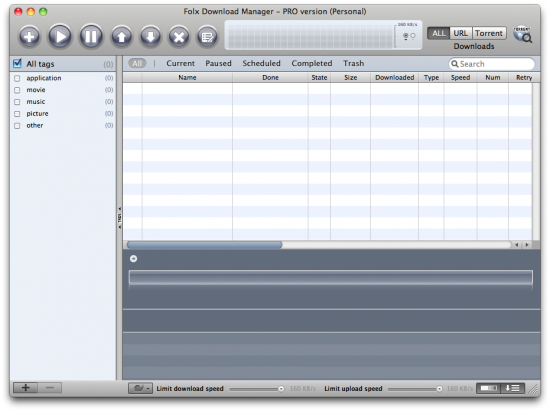This screenshot has width=550, height=411.
Task: Click the 'All tags' header label
Action: pos(40,64)
